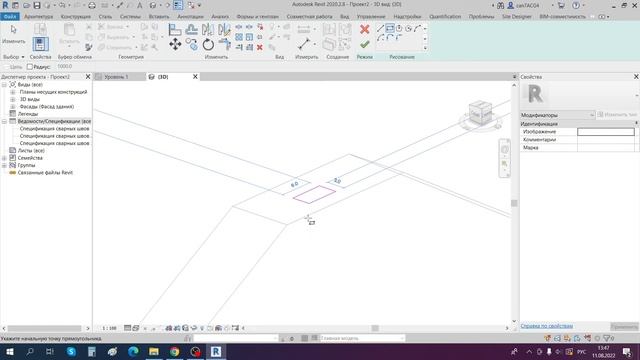Open the Главная модель workset dropdown

[x=362, y=338]
